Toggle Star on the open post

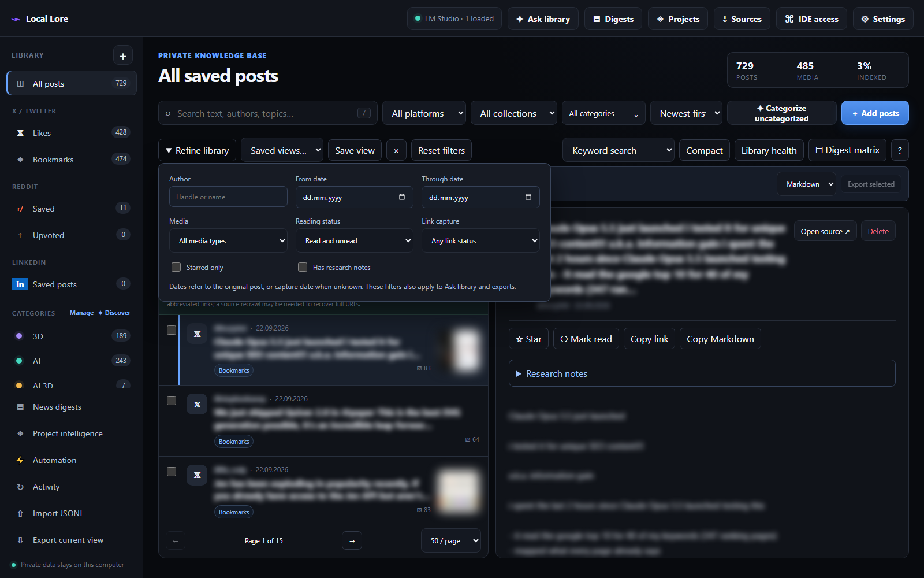(528, 339)
